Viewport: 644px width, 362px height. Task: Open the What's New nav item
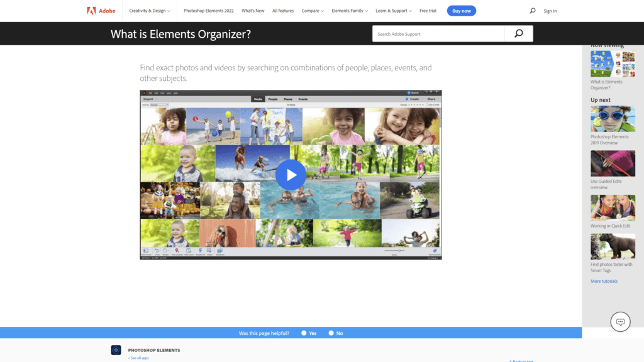pyautogui.click(x=253, y=11)
